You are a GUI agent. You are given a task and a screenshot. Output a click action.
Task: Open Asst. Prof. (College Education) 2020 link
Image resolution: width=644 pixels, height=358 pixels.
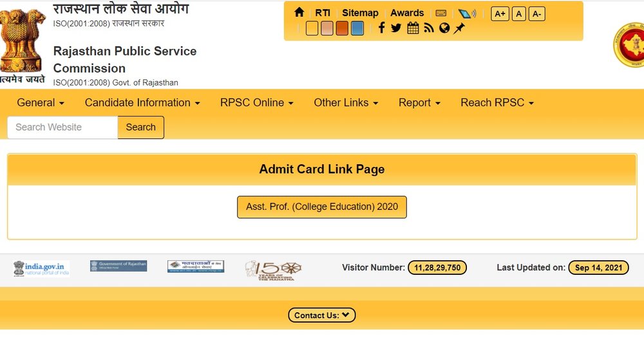pyautogui.click(x=321, y=207)
